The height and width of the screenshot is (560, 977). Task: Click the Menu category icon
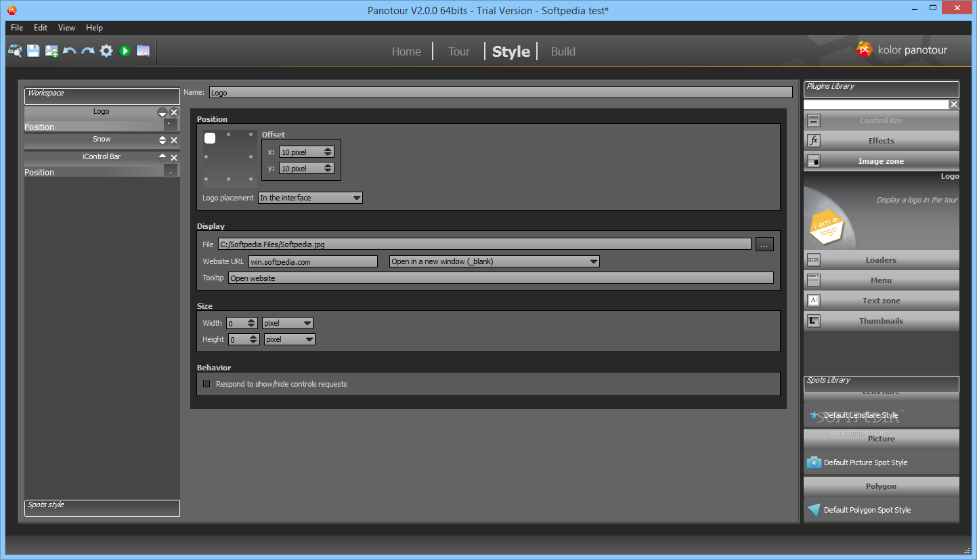(814, 280)
